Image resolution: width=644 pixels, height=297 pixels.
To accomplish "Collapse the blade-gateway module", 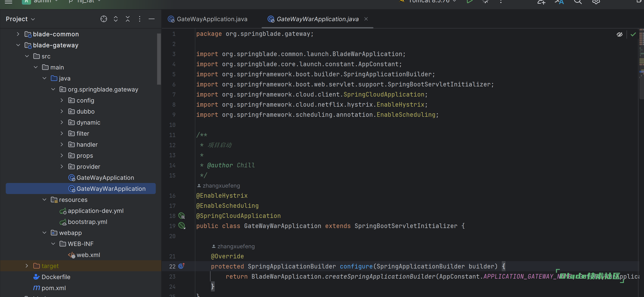I will click(x=18, y=45).
